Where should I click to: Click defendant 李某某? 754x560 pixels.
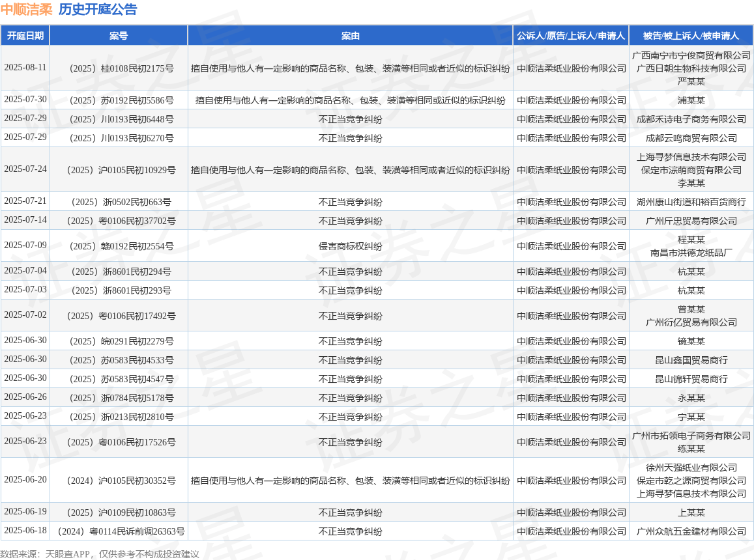coord(691,183)
